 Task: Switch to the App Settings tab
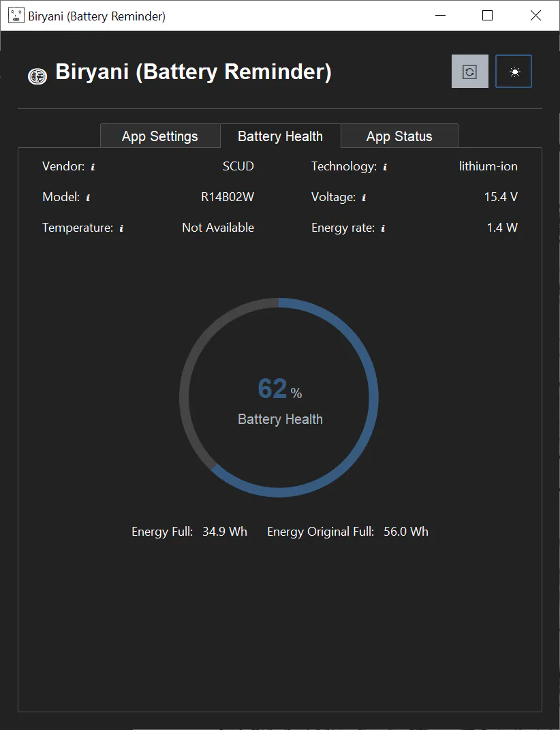coord(160,136)
